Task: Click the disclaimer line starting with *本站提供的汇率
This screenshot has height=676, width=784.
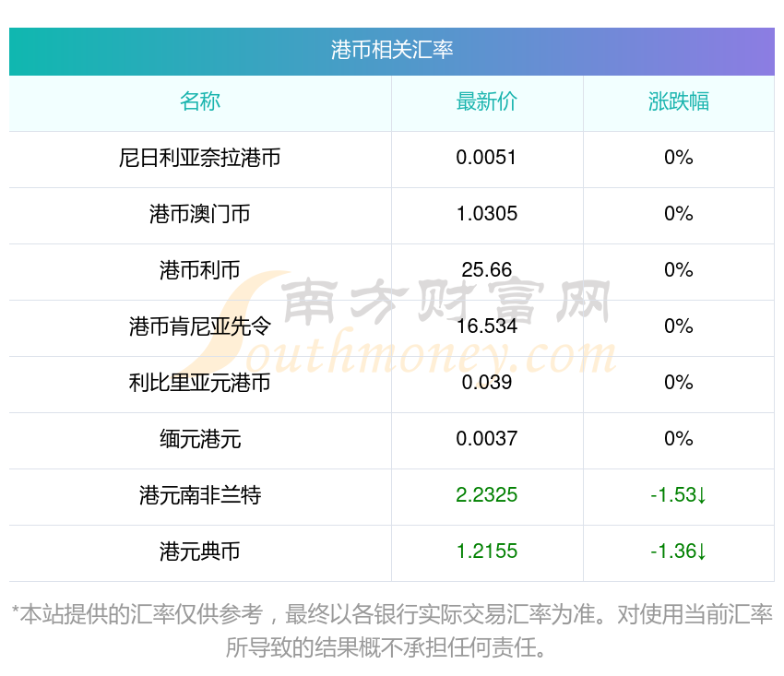Action: (x=391, y=614)
